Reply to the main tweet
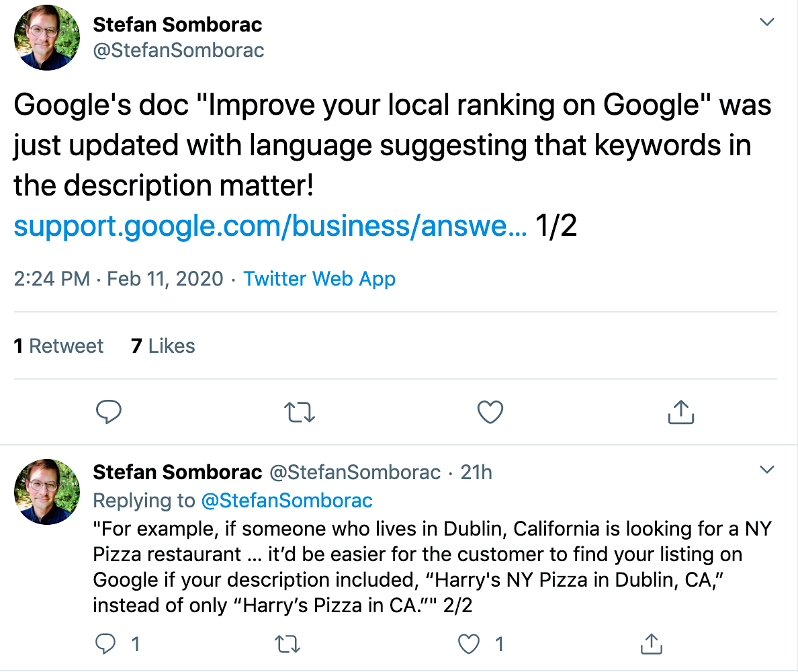This screenshot has height=672, width=798. (108, 412)
